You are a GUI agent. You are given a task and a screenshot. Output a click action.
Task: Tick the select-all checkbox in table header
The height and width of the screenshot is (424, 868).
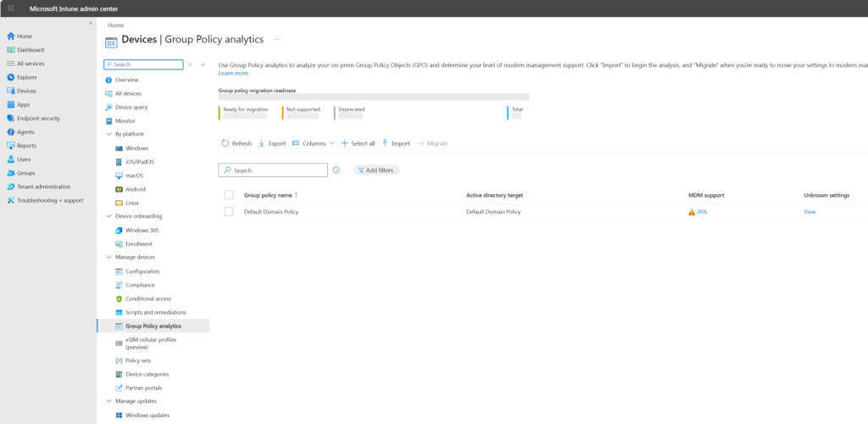(x=229, y=195)
